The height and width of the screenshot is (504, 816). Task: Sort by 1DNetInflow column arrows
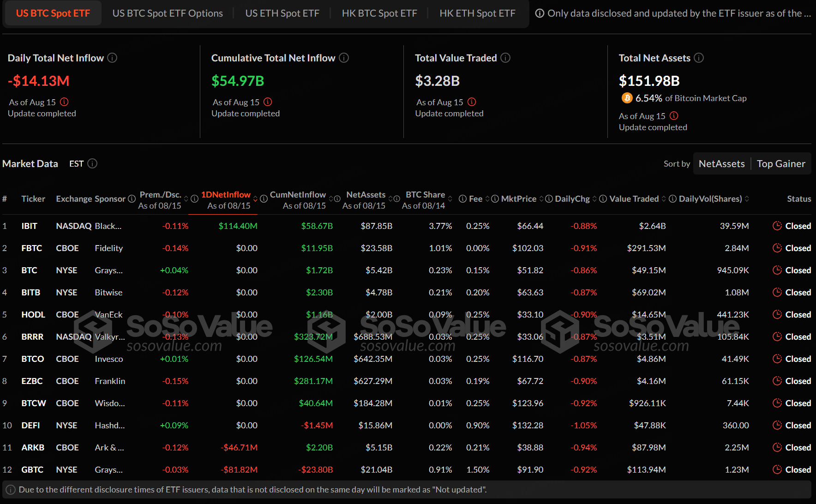(255, 199)
